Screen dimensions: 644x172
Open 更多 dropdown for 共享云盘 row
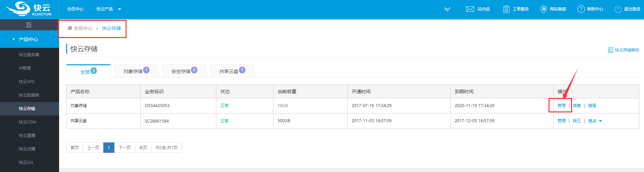595,121
